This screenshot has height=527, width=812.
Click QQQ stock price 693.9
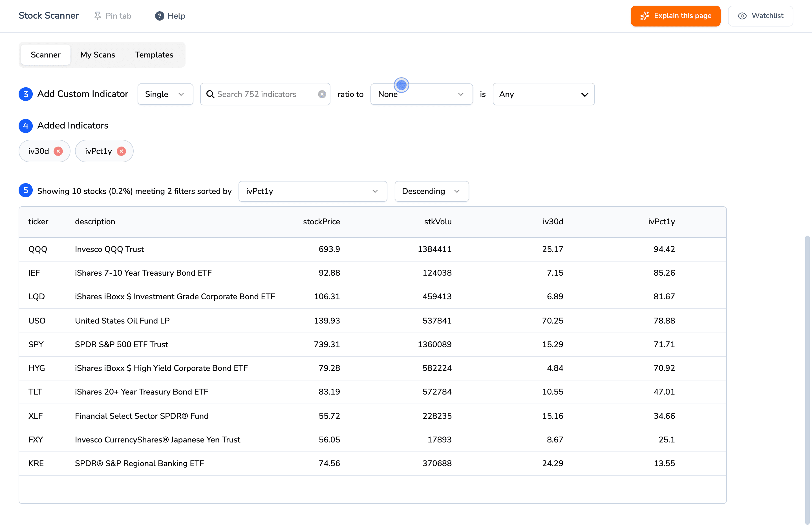point(329,249)
